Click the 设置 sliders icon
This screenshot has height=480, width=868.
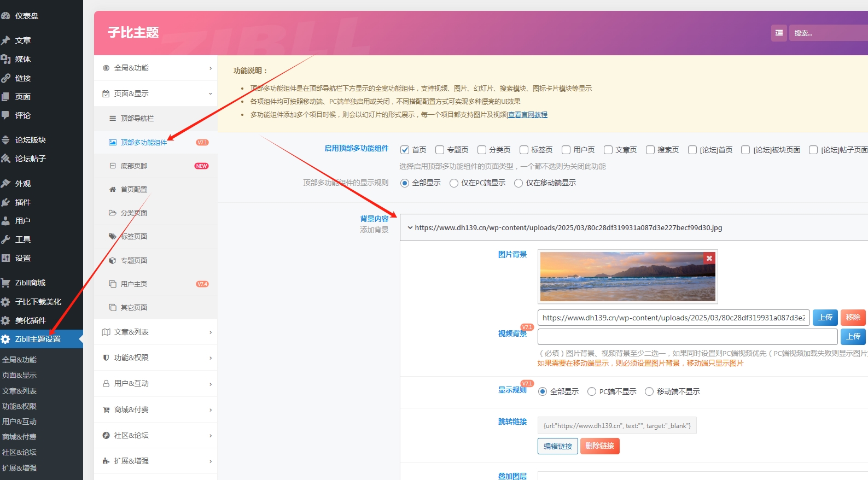point(5,258)
